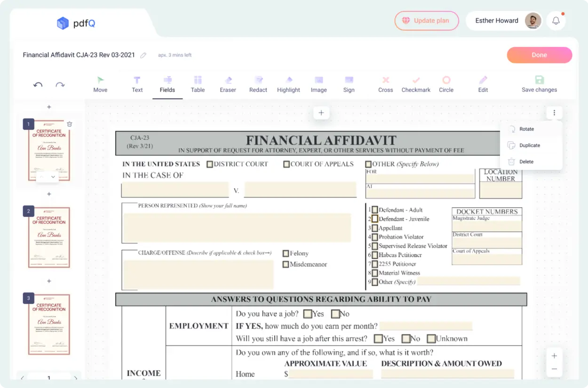The image size is (588, 388).
Task: Expand the down chevron under page 1 thumbnail
Action: tap(53, 177)
